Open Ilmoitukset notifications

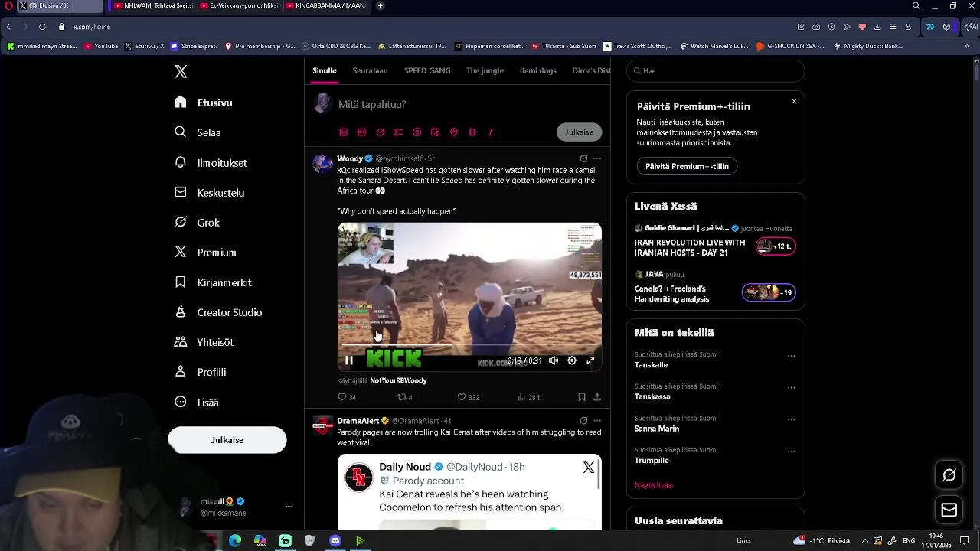pos(211,162)
